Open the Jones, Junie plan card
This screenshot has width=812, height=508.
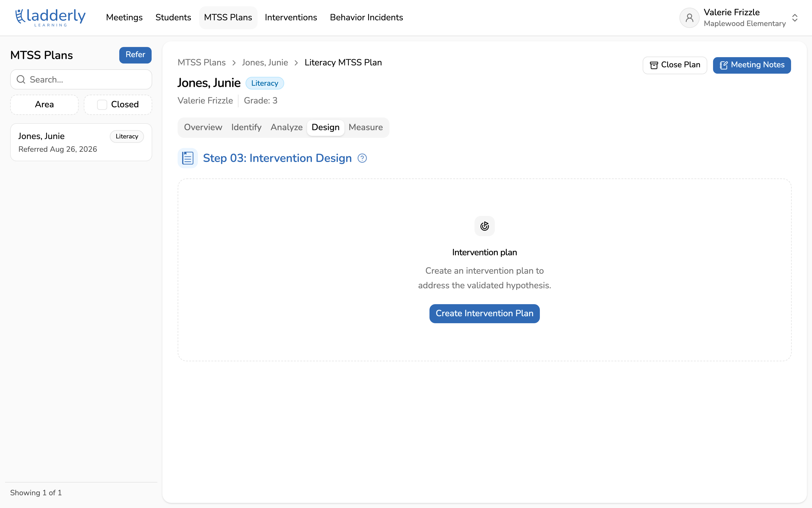(81, 142)
